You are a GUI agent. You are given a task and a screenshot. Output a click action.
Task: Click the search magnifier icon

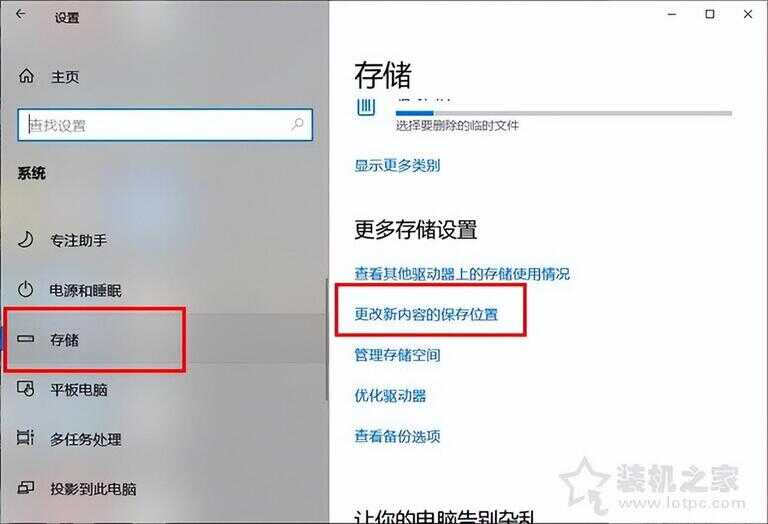pos(297,124)
